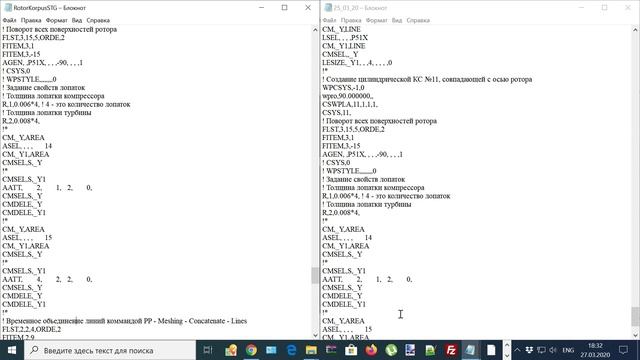Click taskbar toolbar scroll up arrow

click(507, 345)
